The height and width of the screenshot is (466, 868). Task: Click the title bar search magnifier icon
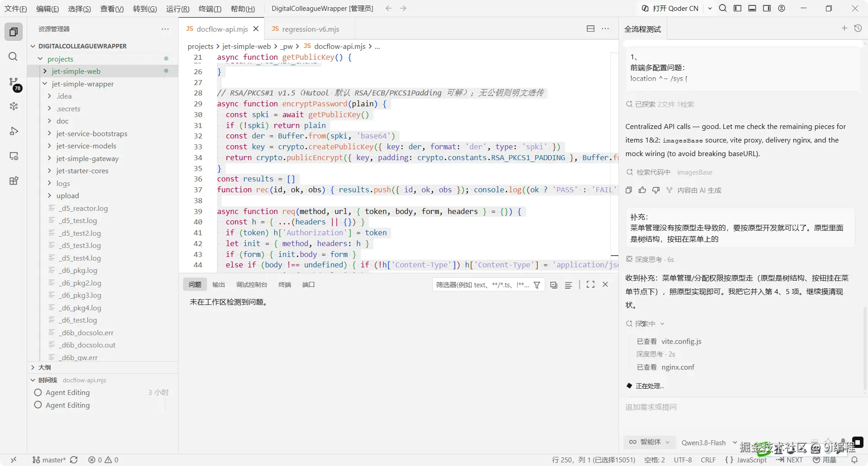click(723, 8)
